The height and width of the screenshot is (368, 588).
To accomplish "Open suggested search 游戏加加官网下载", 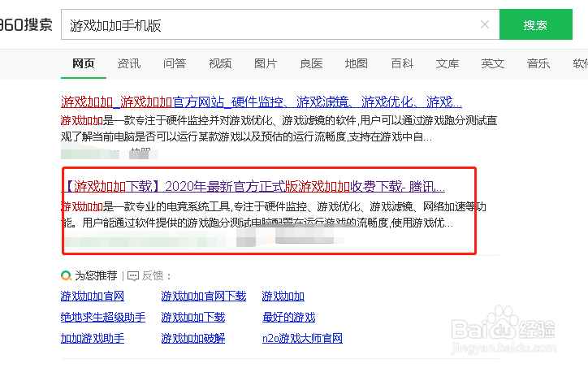I will [x=204, y=296].
